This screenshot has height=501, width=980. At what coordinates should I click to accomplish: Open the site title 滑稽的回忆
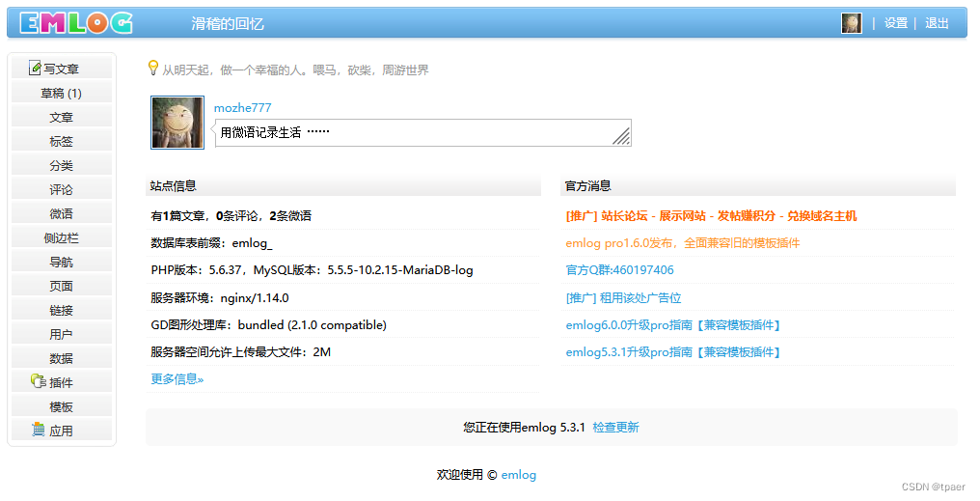[x=228, y=24]
